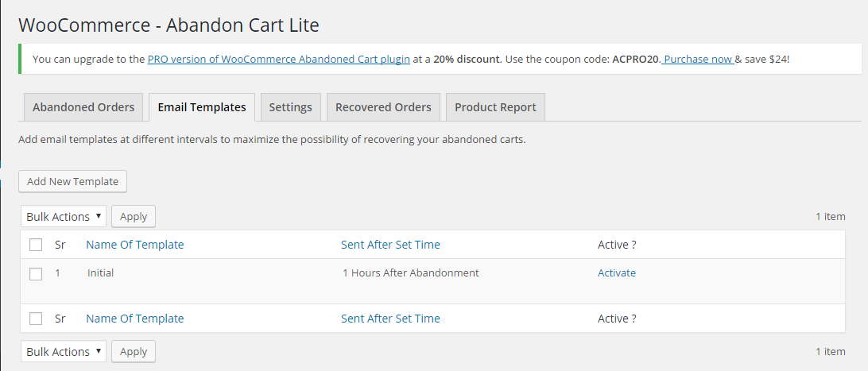Click the Add New Template button
Screen dimensions: 868x371
72,181
